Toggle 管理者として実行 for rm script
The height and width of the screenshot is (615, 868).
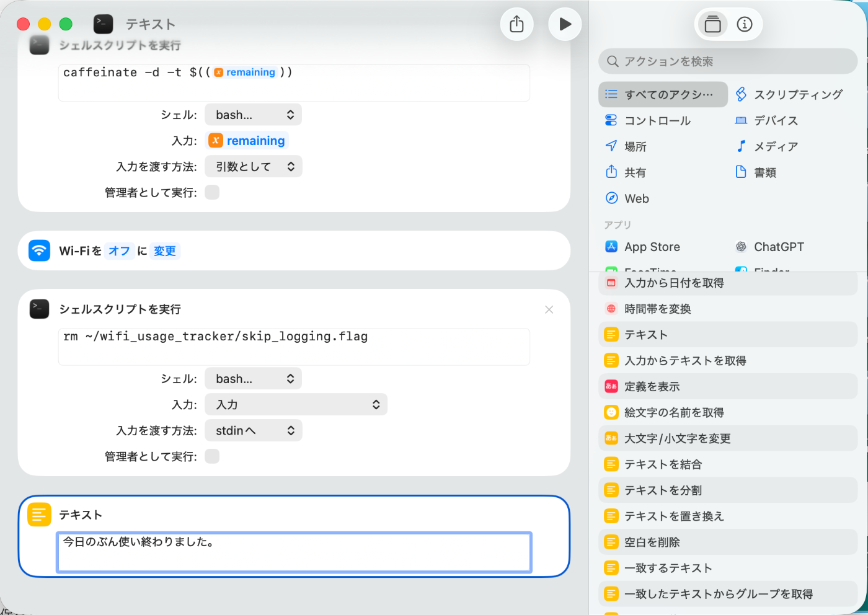click(x=212, y=456)
